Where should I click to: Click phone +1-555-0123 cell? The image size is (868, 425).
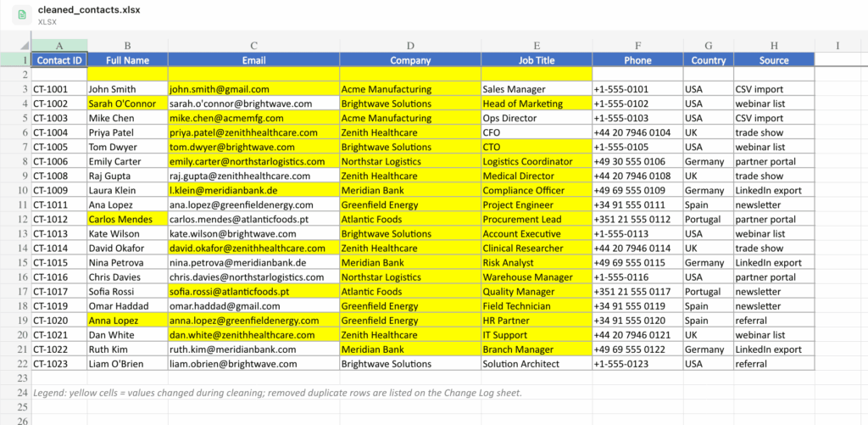point(637,363)
